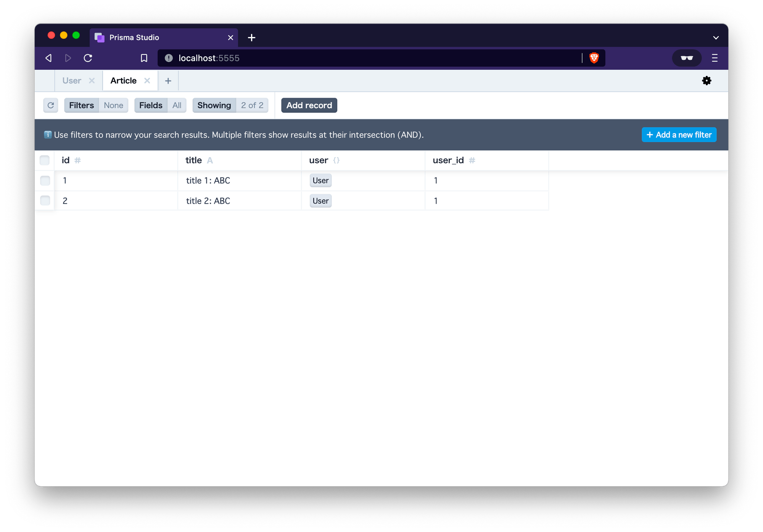Close the User model tab
Screen dimensions: 763x532
pos(92,80)
